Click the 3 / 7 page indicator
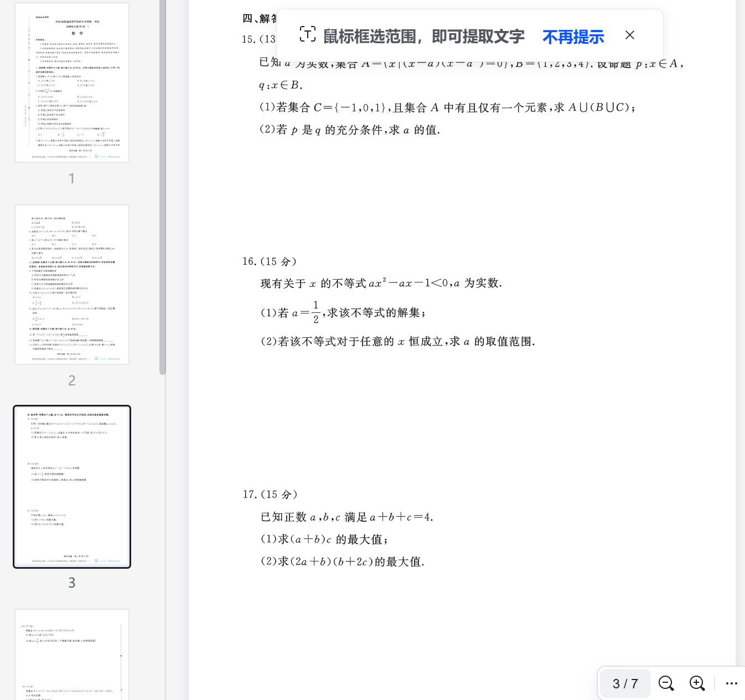This screenshot has width=745, height=700. tap(625, 684)
